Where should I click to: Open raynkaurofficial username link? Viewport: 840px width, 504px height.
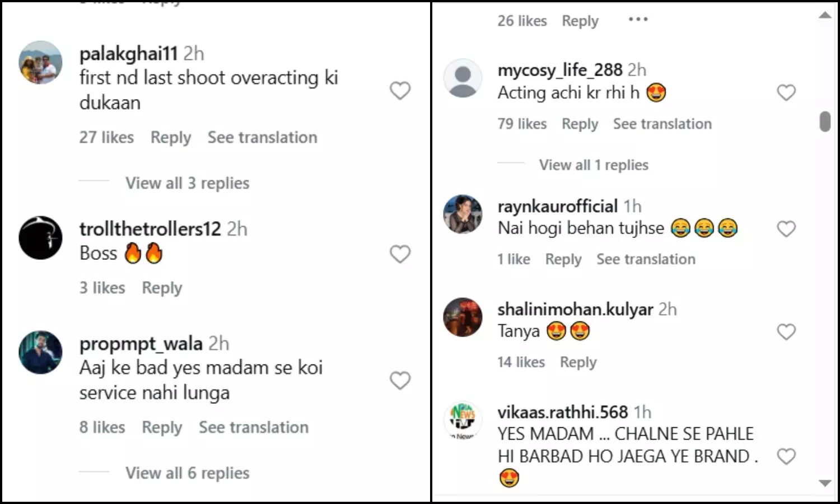(x=557, y=206)
